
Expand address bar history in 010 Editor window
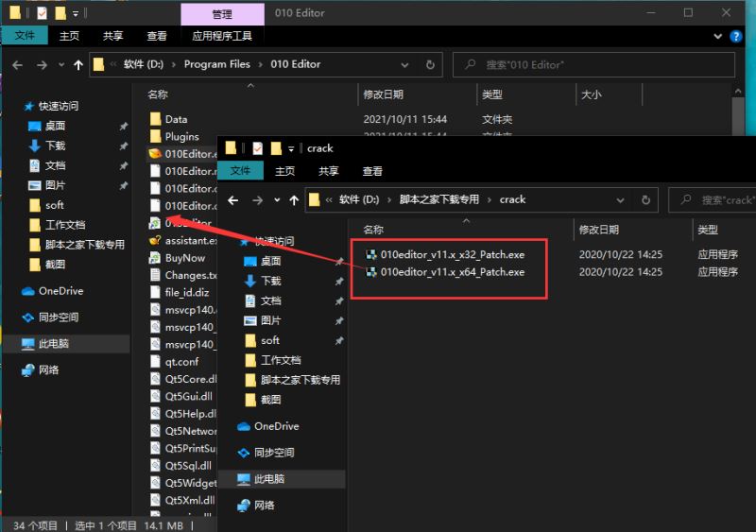pos(404,64)
